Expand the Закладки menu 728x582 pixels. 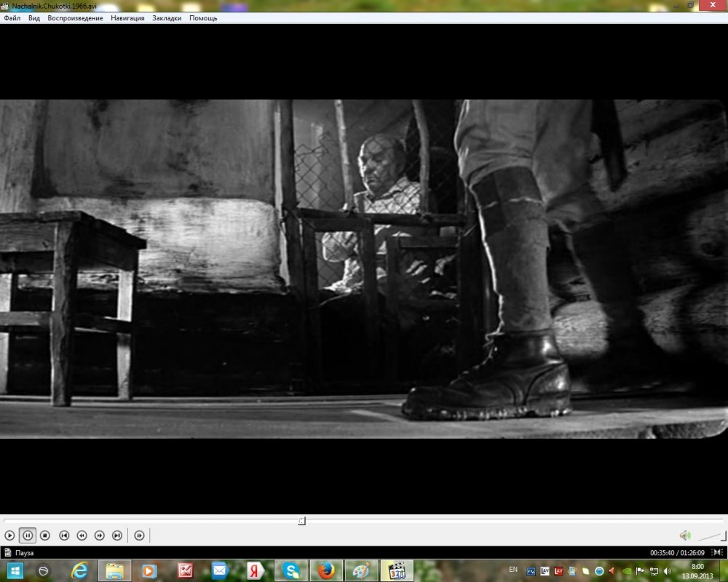click(x=167, y=18)
